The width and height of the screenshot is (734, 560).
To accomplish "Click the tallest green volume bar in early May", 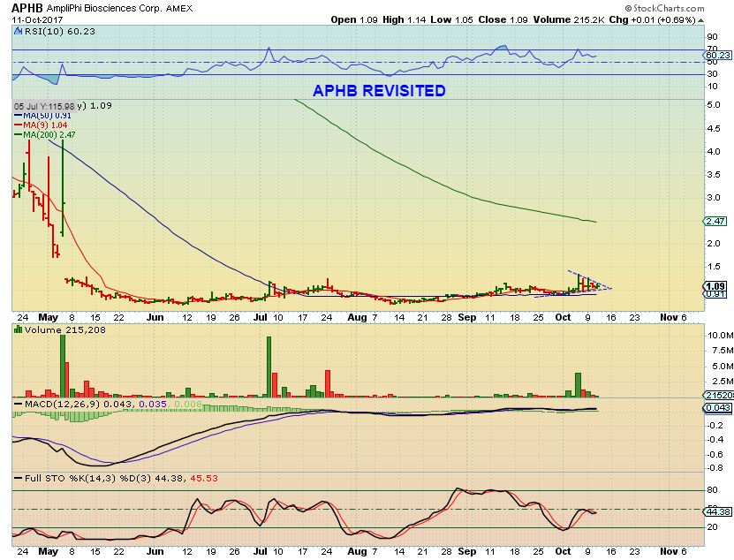I will point(63,367).
